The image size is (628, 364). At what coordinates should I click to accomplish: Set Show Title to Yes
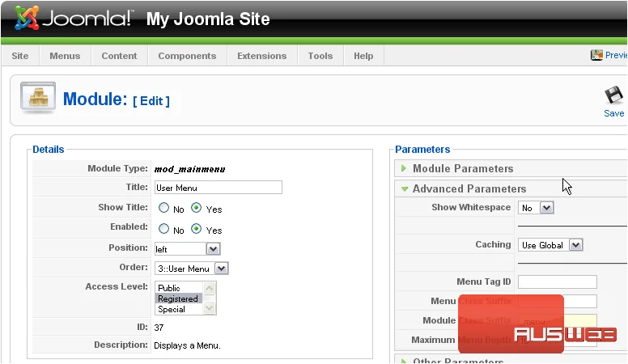pos(196,208)
